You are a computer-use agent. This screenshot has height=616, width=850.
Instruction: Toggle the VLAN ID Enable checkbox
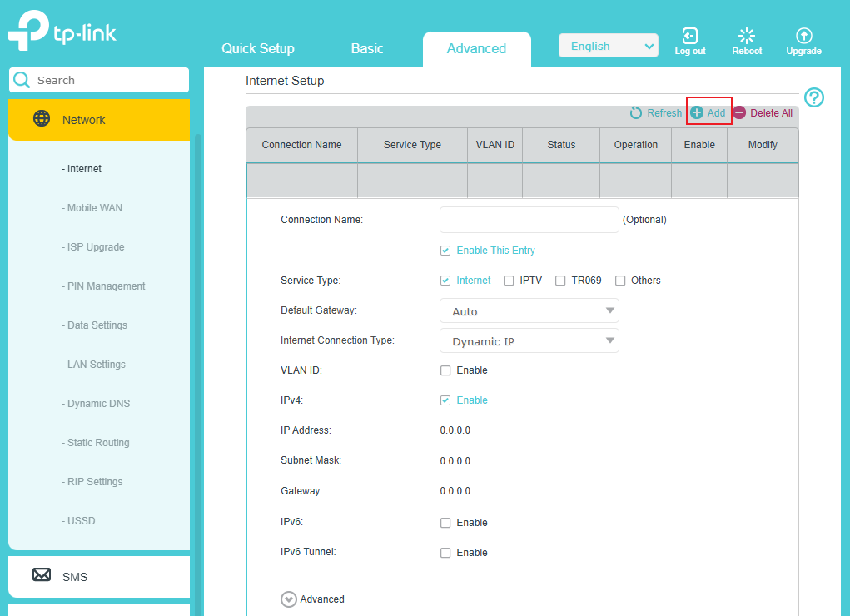tap(445, 370)
